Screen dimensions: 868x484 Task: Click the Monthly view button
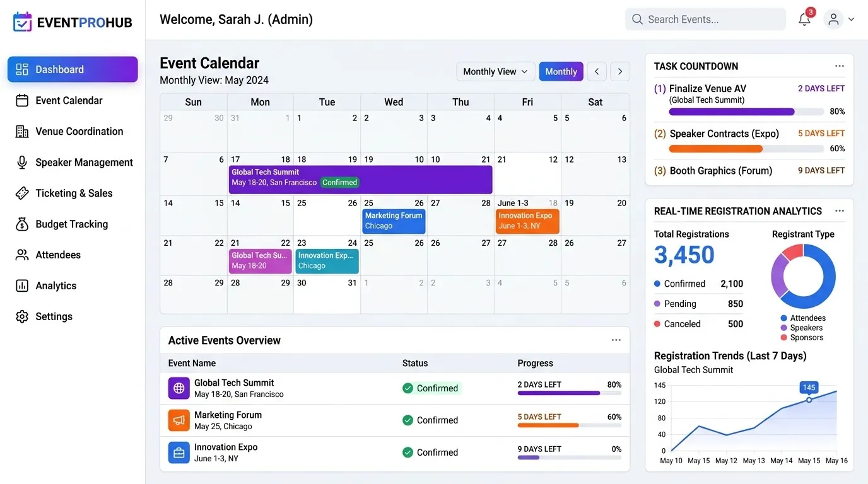[561, 72]
